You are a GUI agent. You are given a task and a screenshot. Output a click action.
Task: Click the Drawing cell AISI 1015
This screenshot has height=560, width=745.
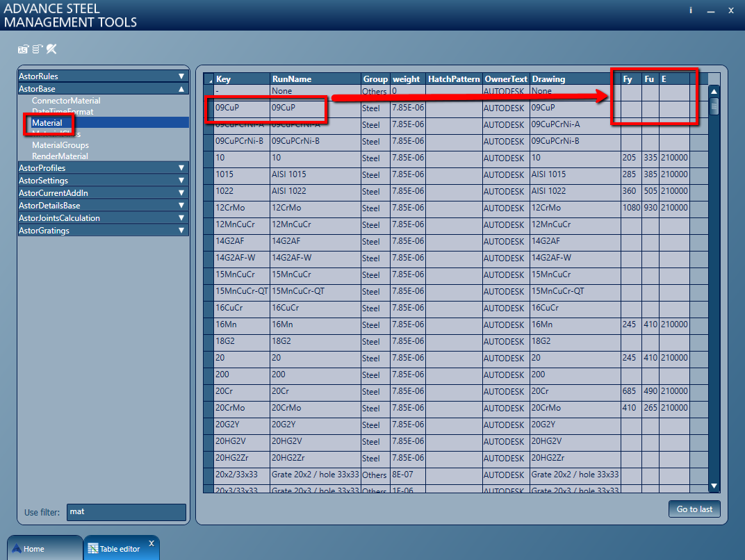pyautogui.click(x=575, y=175)
